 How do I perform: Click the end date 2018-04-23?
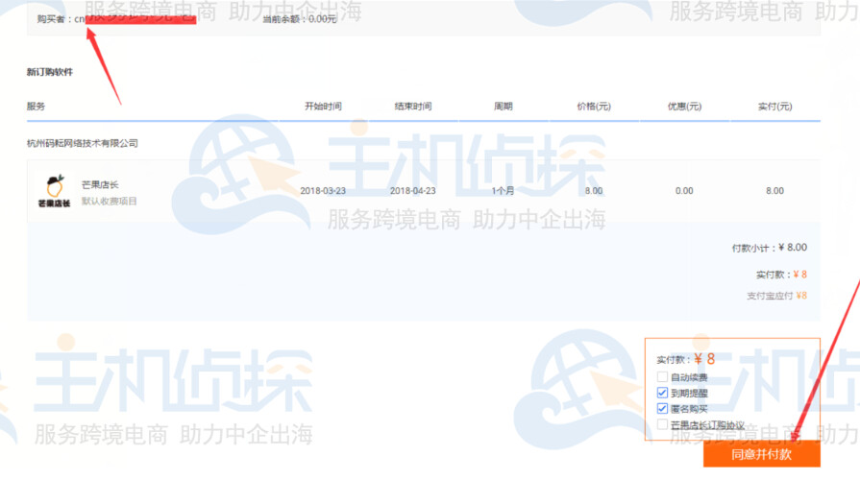tap(412, 191)
